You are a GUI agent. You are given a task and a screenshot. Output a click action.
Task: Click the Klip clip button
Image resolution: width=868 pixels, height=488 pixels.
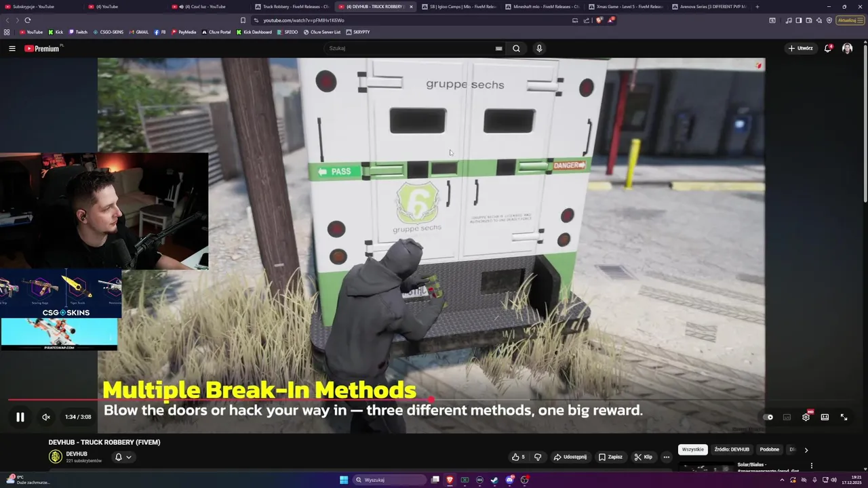click(643, 457)
